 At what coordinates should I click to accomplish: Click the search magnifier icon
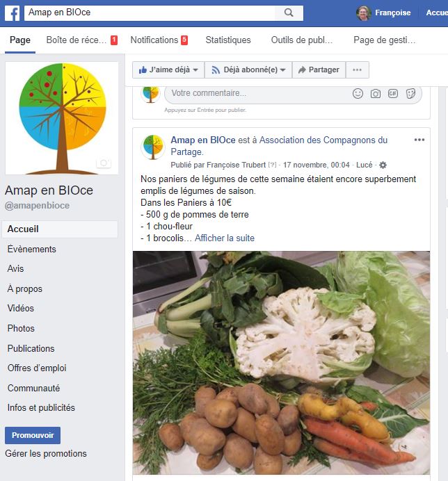tap(289, 13)
